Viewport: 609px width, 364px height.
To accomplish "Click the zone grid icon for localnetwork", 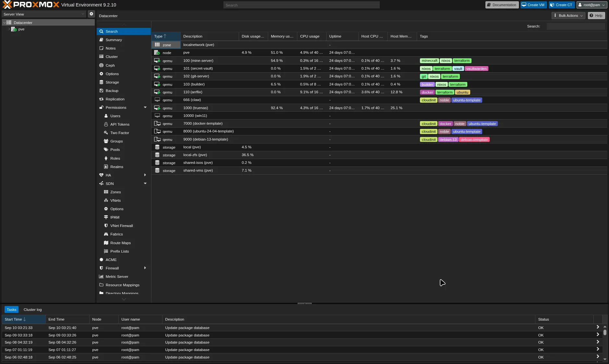I will click(157, 45).
